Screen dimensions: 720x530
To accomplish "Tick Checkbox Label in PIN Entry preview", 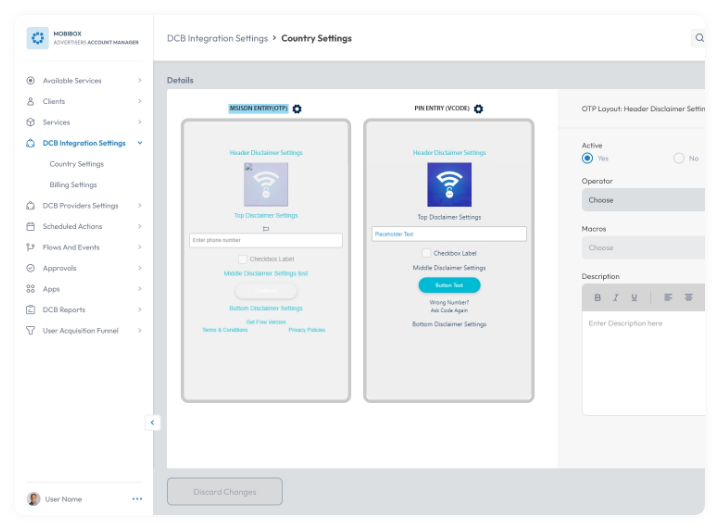I will (426, 253).
